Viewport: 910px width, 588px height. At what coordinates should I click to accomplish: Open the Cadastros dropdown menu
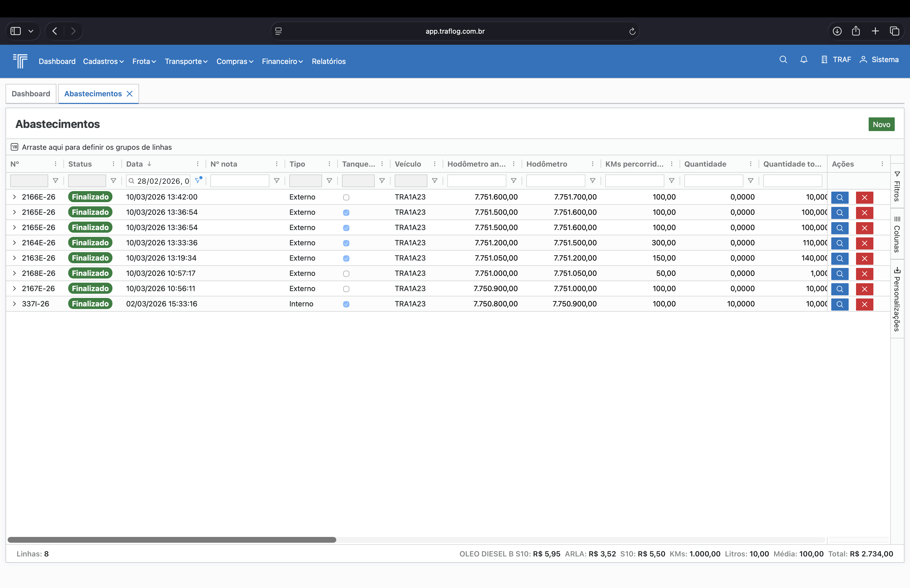click(x=103, y=62)
